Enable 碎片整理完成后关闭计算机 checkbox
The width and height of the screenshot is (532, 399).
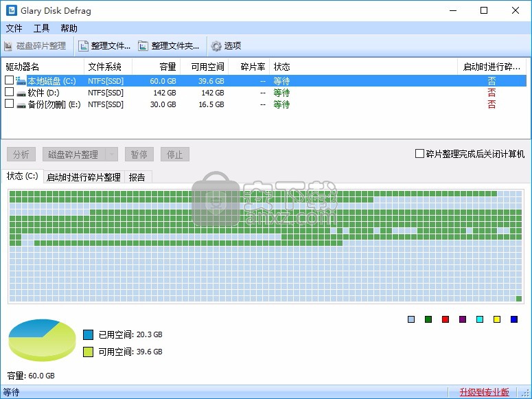[x=419, y=153]
